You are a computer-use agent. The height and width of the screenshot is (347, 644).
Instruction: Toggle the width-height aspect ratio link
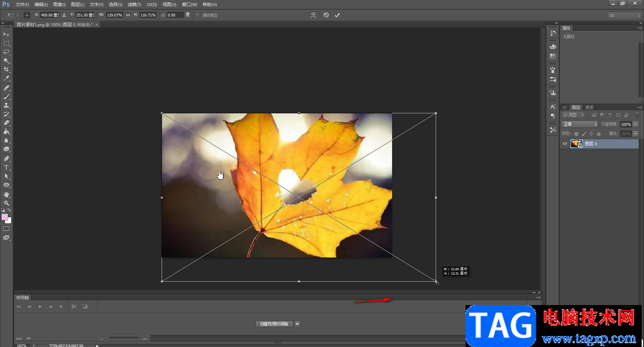pyautogui.click(x=128, y=15)
